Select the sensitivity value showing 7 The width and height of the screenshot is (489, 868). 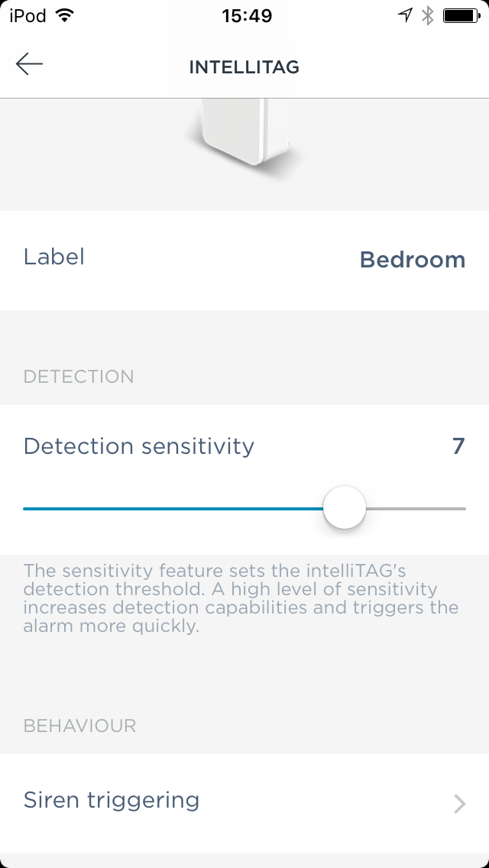[459, 445]
